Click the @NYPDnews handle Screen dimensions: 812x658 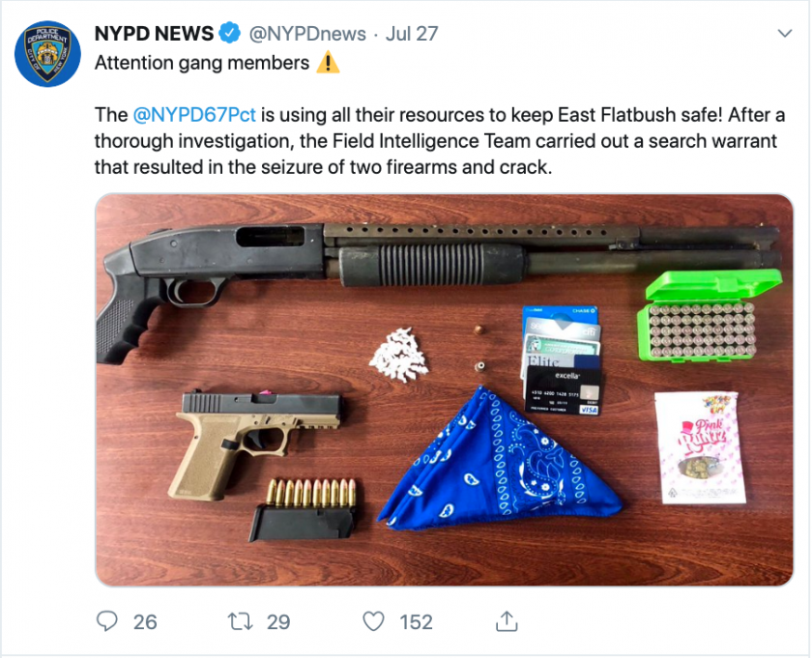tap(307, 34)
